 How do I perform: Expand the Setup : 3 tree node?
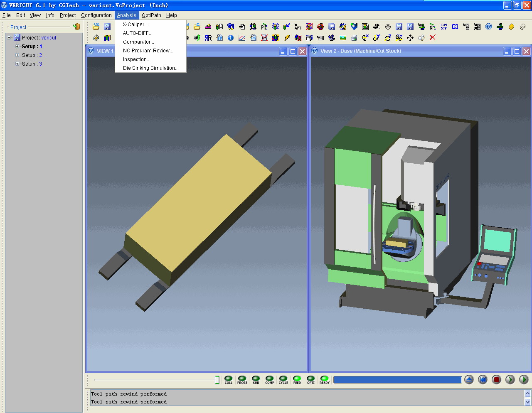coord(17,64)
